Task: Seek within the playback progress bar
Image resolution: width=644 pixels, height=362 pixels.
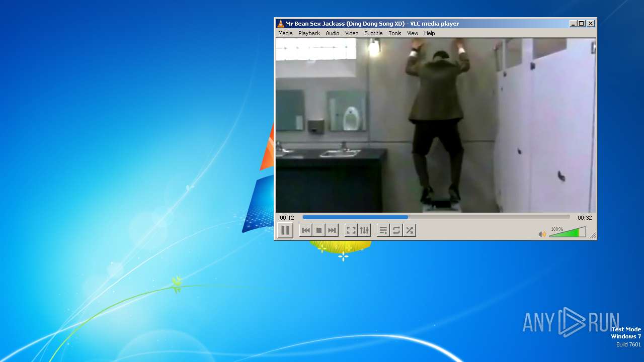Action: click(x=436, y=218)
